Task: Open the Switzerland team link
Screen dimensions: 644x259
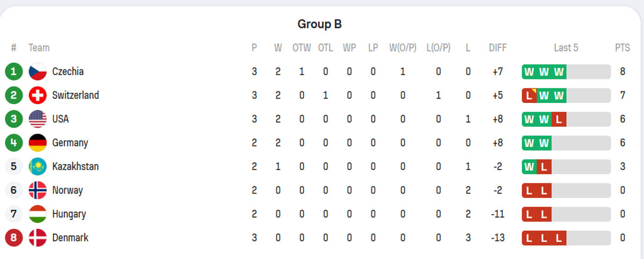Action: pos(75,95)
